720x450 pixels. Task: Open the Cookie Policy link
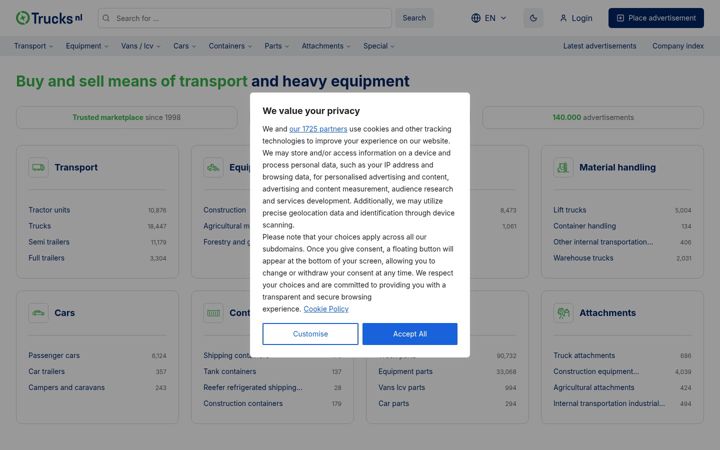click(326, 309)
